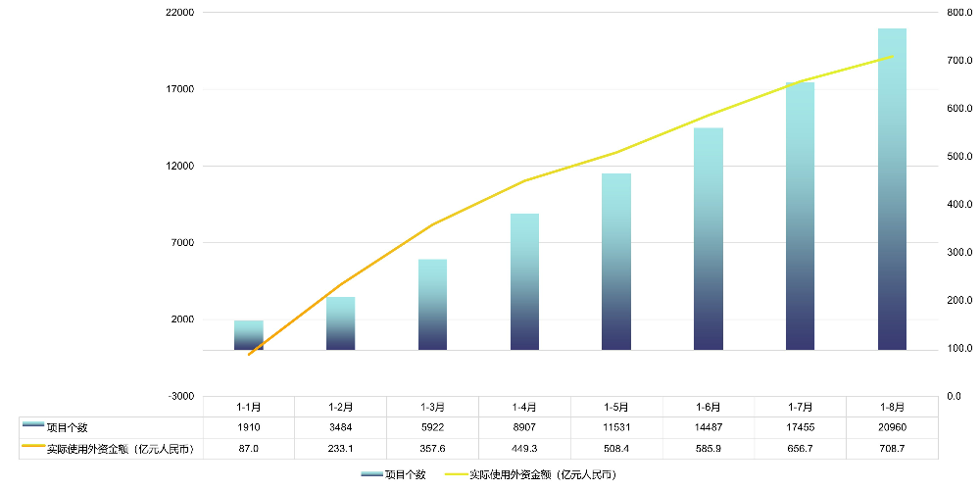Toggle 实际使用外资金额 series label in bottom legend
The width and height of the screenshot is (980, 490).
542,474
